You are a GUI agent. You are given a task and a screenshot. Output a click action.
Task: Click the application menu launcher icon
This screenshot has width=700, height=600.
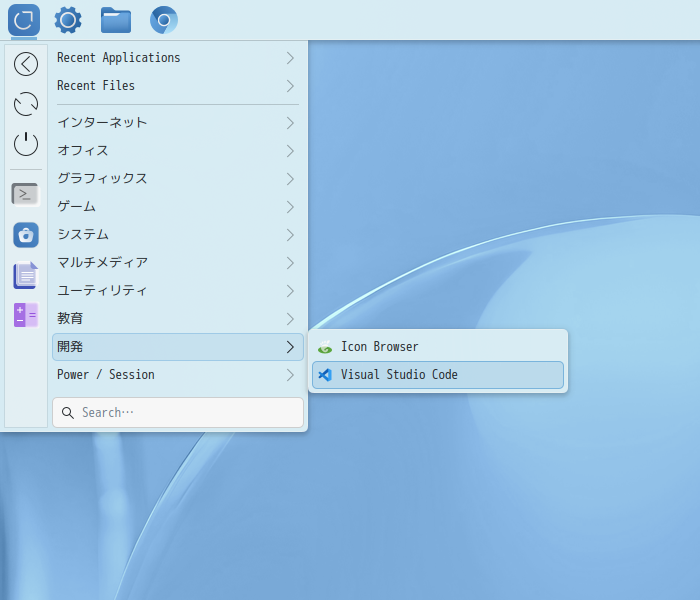coord(24,20)
